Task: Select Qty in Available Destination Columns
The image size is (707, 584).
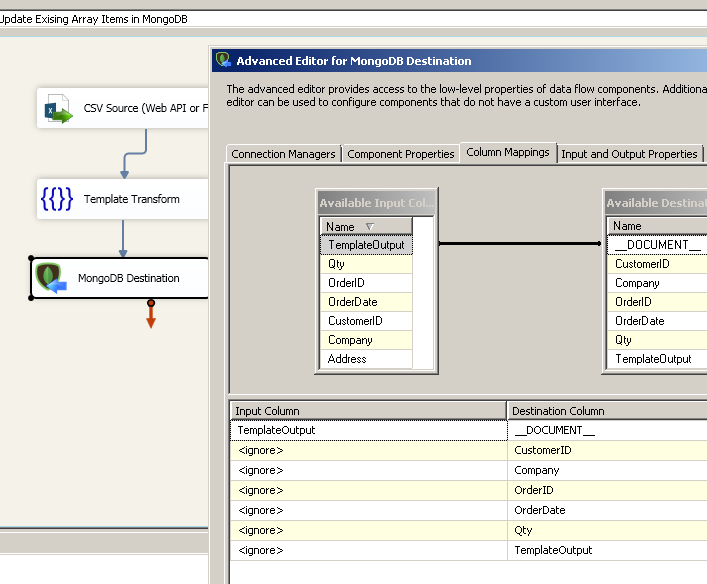Action: [x=657, y=340]
